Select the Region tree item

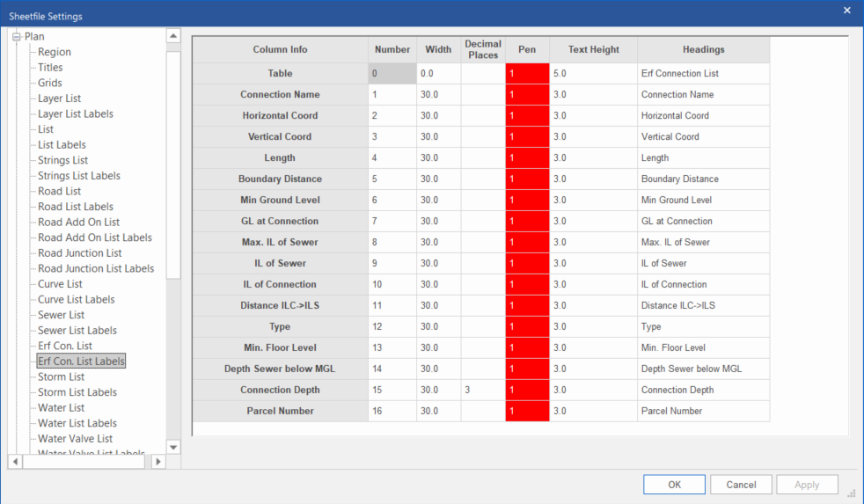click(55, 52)
